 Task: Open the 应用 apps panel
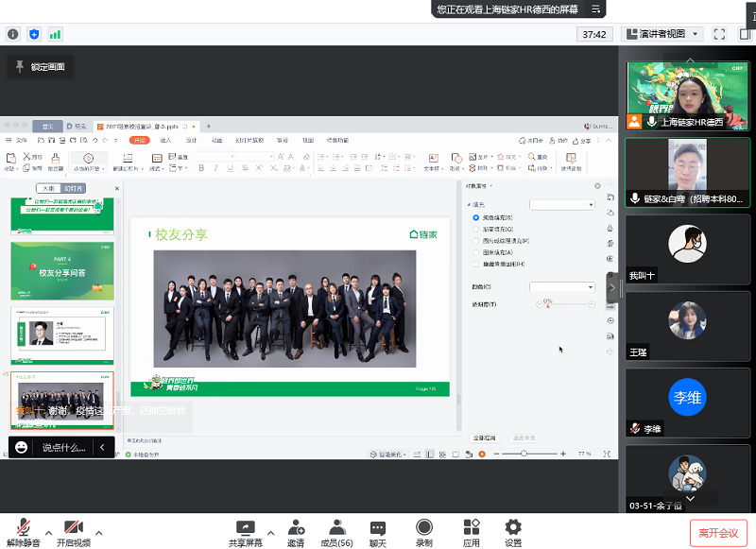tap(472, 532)
